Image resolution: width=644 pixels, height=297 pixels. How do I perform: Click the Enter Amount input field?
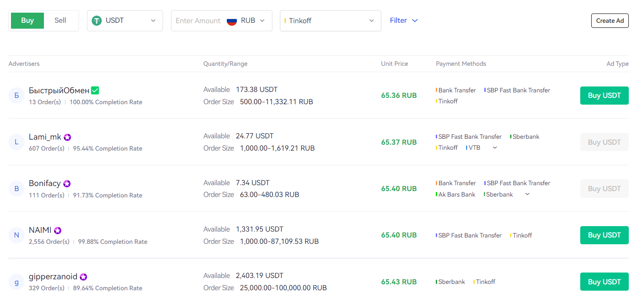[198, 21]
